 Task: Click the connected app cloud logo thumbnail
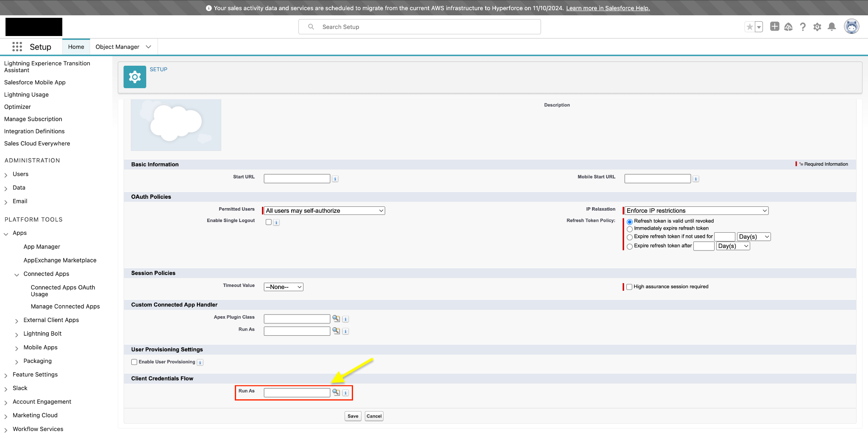(176, 125)
